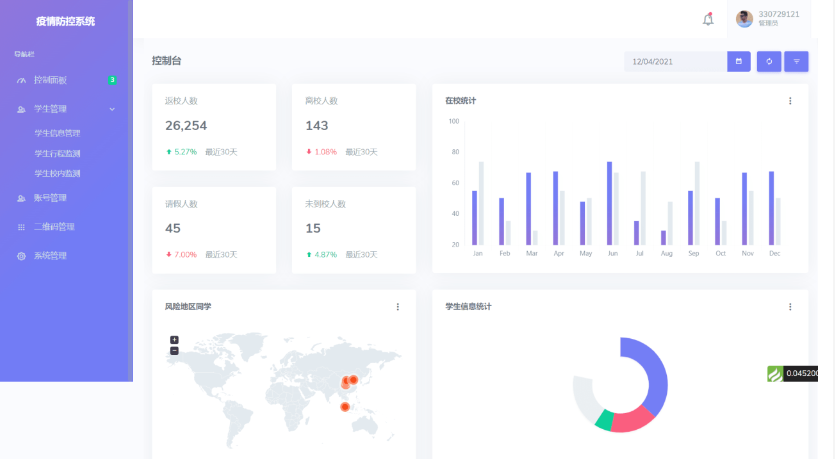Image resolution: width=835 pixels, height=459 pixels.
Task: Click the 12/04/2021 date input field
Action: click(x=675, y=62)
